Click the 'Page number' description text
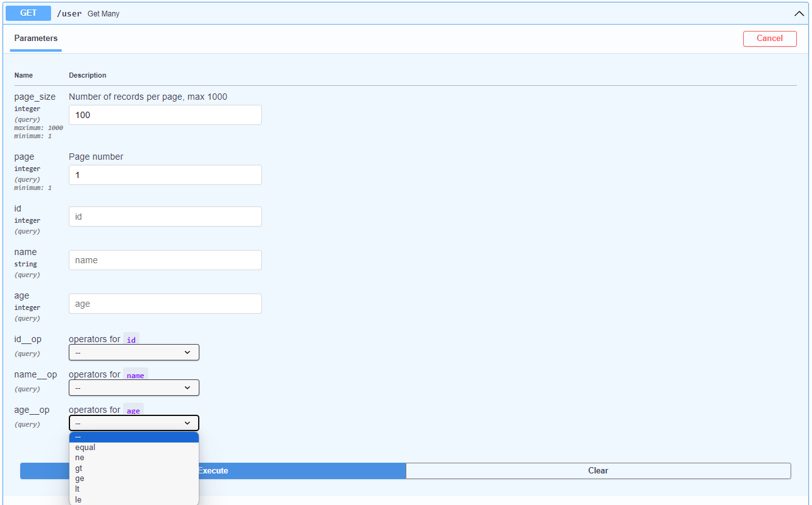This screenshot has width=812, height=505. [x=96, y=157]
